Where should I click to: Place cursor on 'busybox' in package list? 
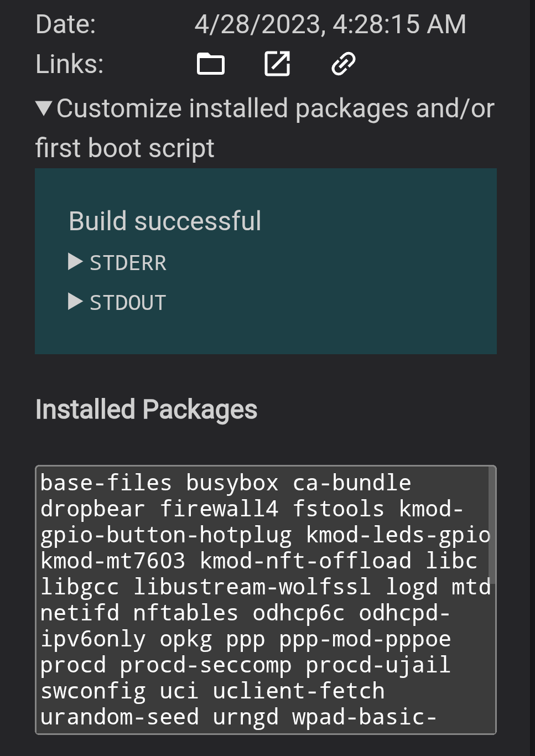tap(232, 483)
